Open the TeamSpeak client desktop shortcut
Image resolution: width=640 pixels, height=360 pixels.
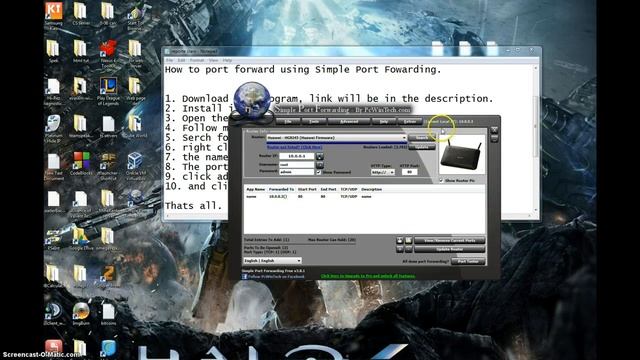pos(53,314)
